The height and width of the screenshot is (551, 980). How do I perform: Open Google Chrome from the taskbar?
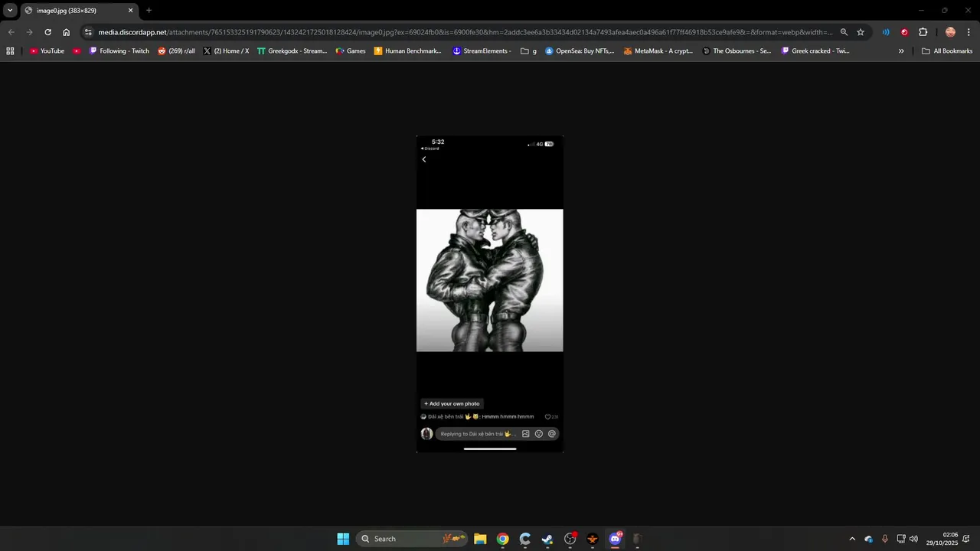pos(502,539)
